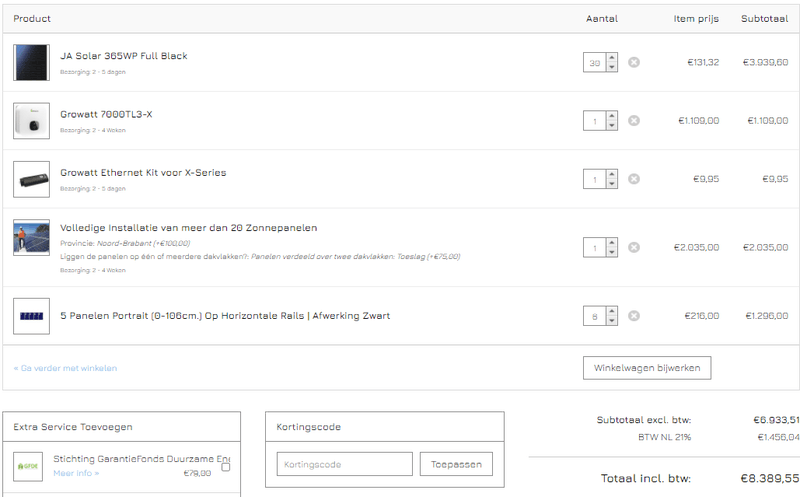Image resolution: width=800 pixels, height=497 pixels.
Task: Follow the 'Ga verder met winkelen' link
Action: click(x=66, y=368)
